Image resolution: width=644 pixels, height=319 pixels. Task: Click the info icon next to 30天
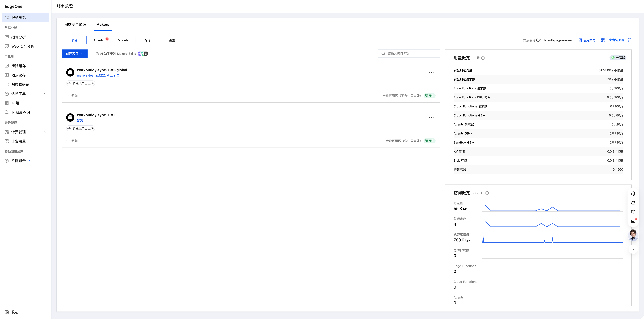tap(483, 58)
